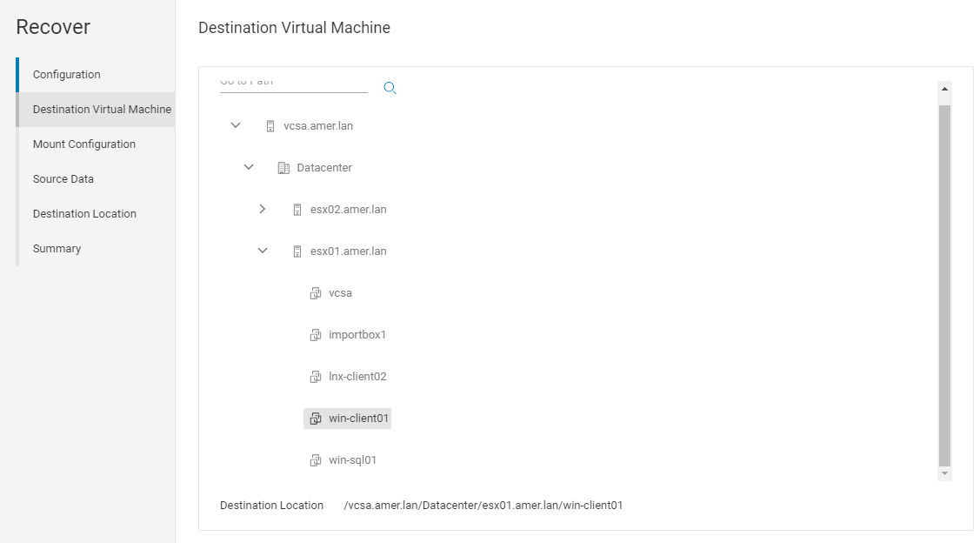Open the Source Data step

pos(63,178)
